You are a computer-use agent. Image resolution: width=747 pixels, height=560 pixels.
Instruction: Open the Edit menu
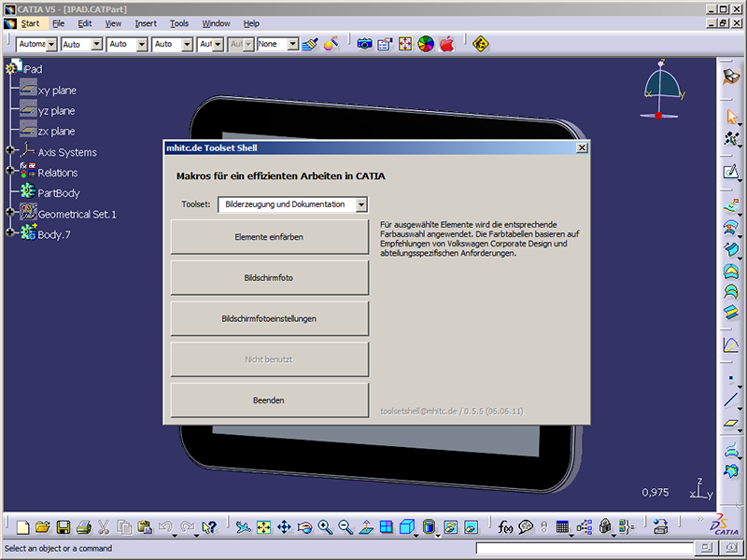(x=85, y=23)
